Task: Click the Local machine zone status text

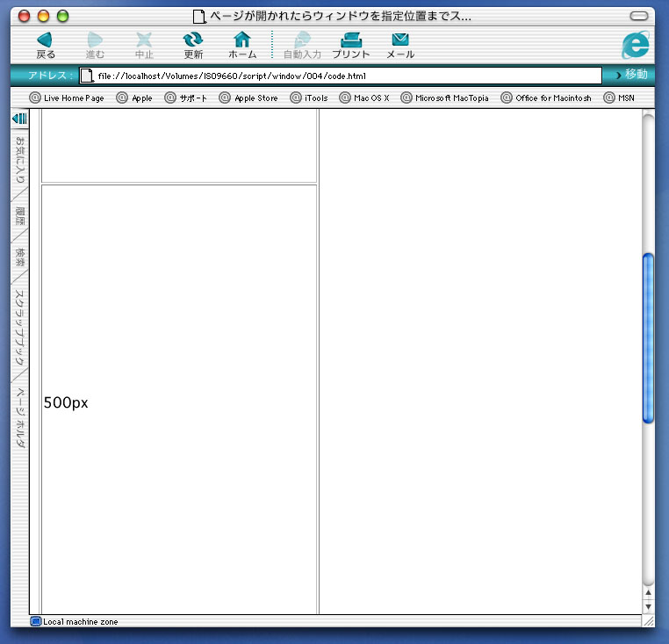Action: click(x=80, y=622)
